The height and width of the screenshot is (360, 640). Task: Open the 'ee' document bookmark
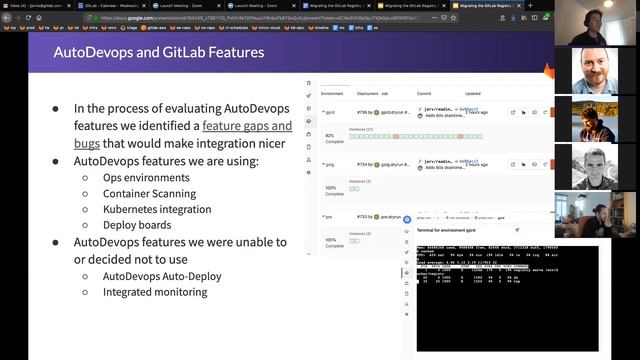(372, 28)
